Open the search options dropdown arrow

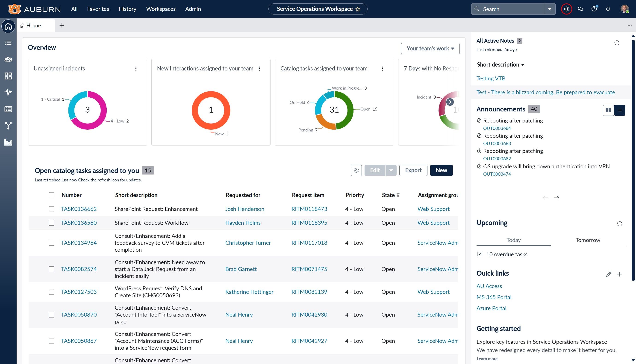click(x=550, y=9)
